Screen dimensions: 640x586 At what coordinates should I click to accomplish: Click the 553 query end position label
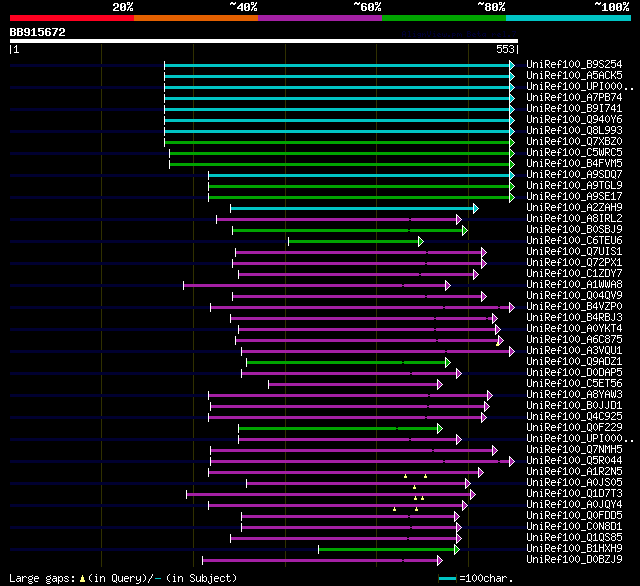tap(505, 49)
